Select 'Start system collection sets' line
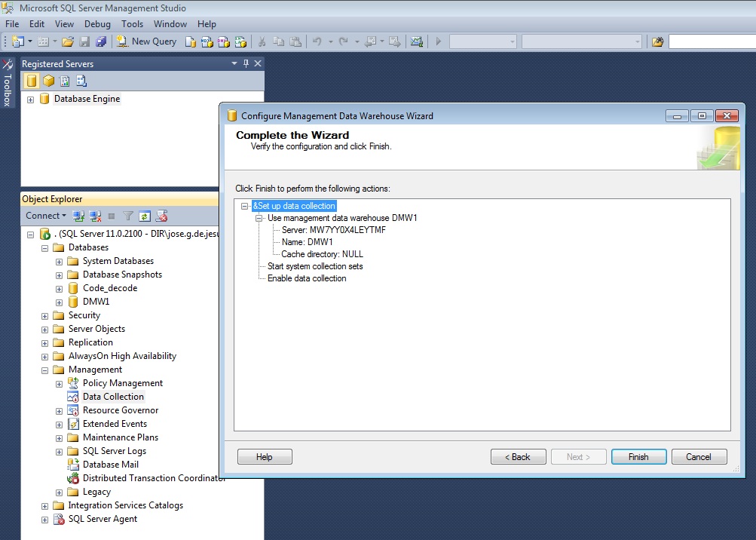756x540 pixels. click(315, 266)
